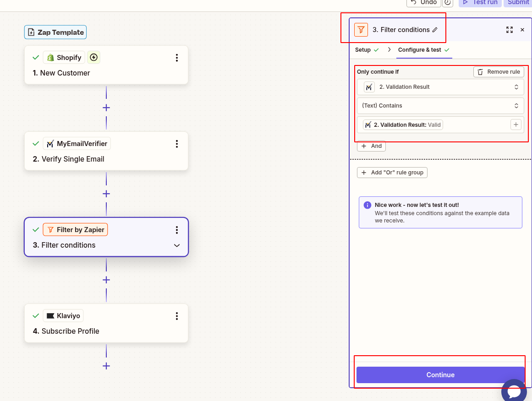
Task: Open the three-dot menu on the Klaviyo step
Action: [x=177, y=315]
